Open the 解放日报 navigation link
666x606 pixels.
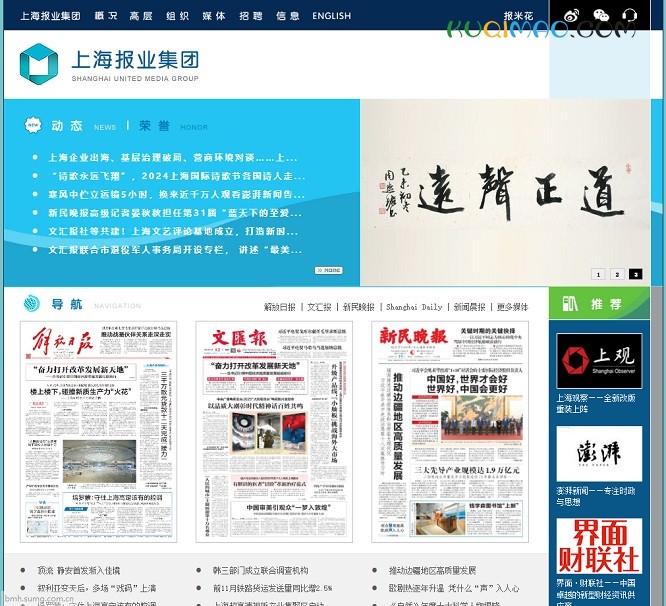(x=279, y=307)
